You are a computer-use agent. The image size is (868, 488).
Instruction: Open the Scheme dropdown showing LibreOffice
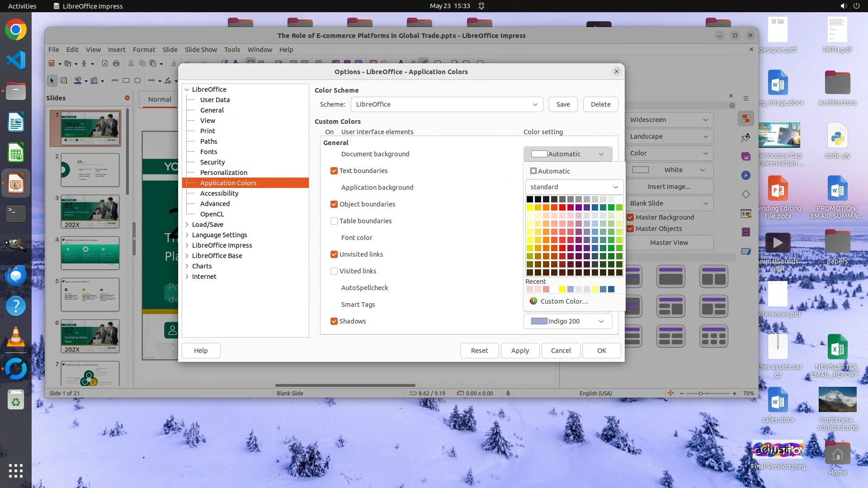[x=446, y=104]
